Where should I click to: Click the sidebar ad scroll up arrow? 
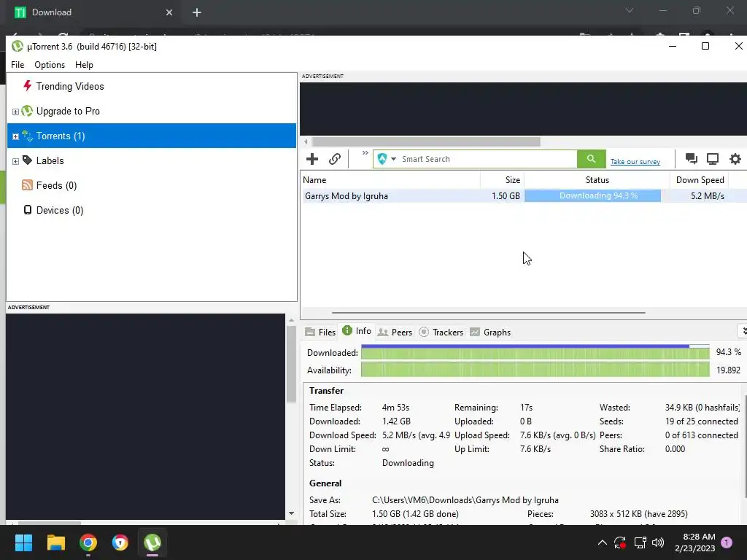pyautogui.click(x=292, y=321)
